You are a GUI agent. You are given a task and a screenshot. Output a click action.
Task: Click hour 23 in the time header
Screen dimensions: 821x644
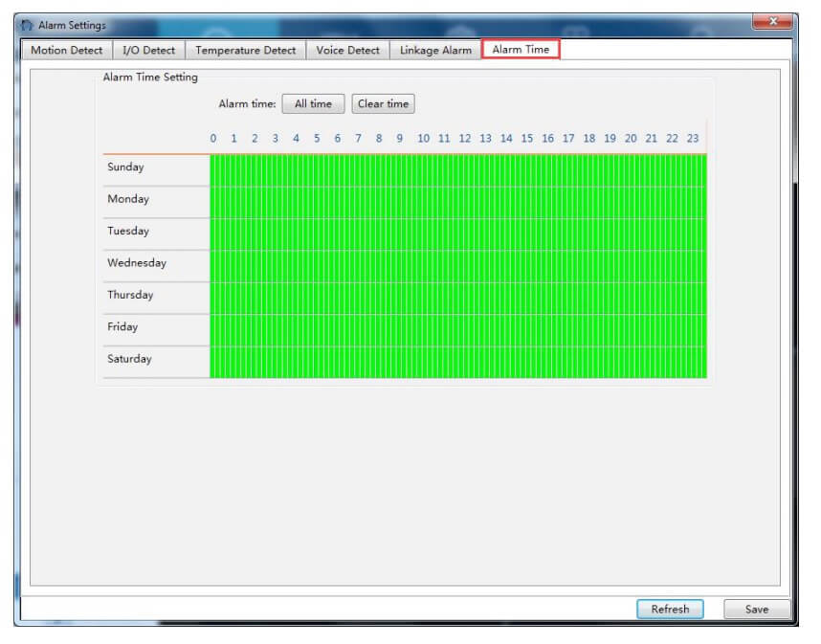693,138
